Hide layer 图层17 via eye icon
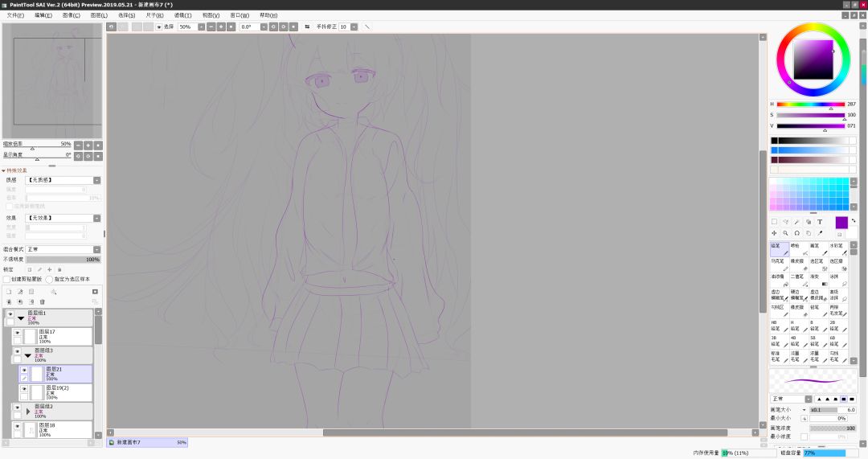This screenshot has height=459, width=868. coord(17,333)
